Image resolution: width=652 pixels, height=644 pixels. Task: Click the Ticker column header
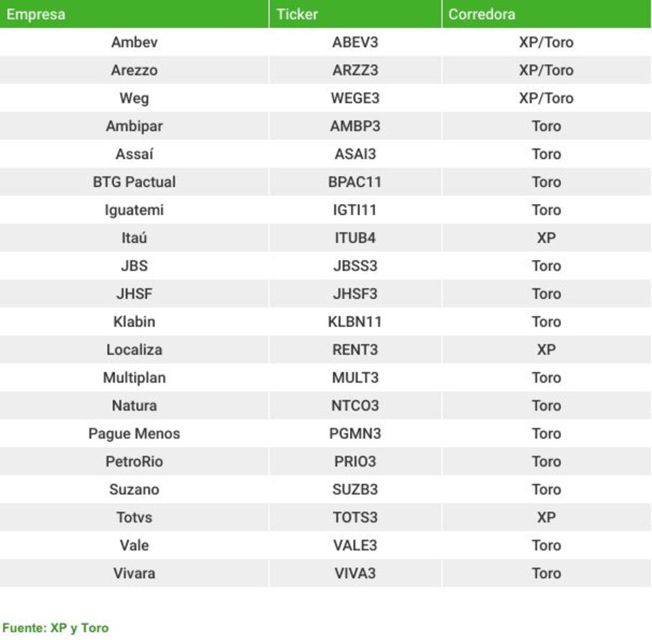click(355, 14)
